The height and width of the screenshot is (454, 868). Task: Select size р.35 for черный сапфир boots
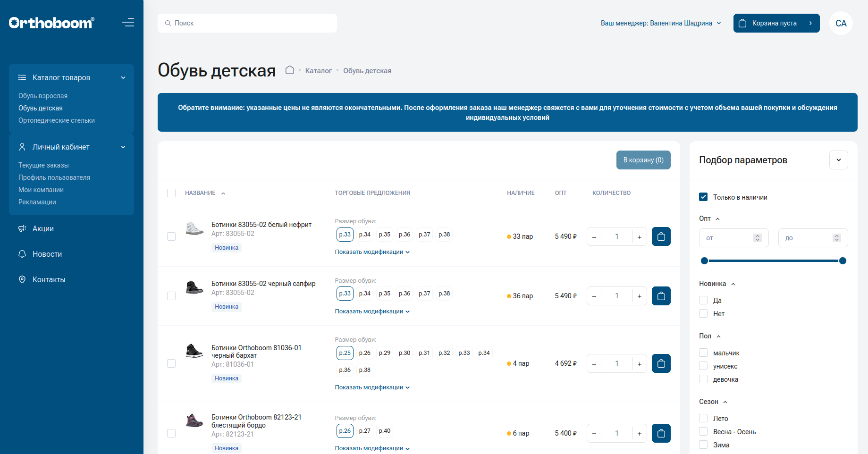coord(384,294)
